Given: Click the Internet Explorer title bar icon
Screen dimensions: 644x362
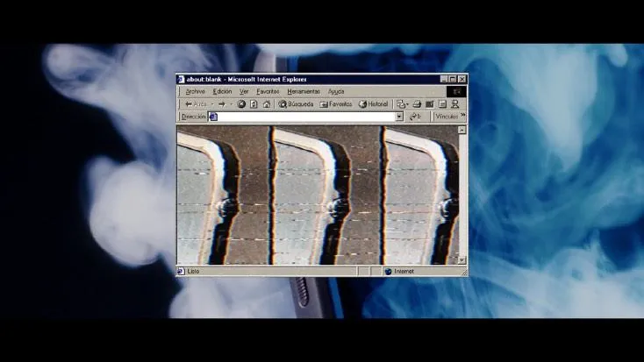Looking at the screenshot, I should coord(181,79).
